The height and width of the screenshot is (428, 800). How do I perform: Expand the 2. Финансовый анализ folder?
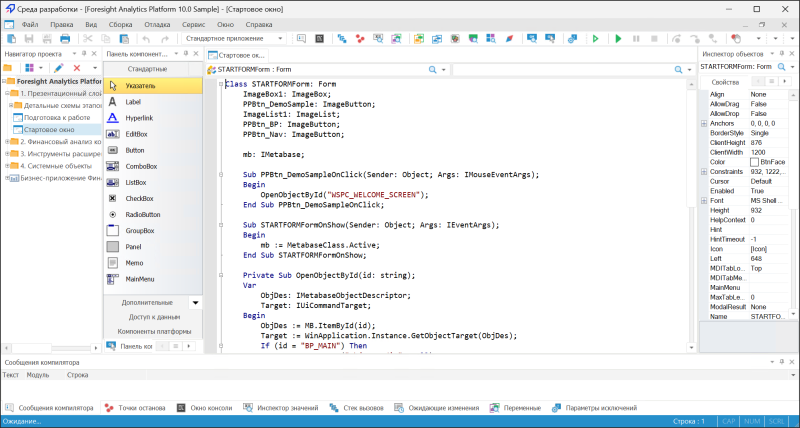(x=7, y=142)
